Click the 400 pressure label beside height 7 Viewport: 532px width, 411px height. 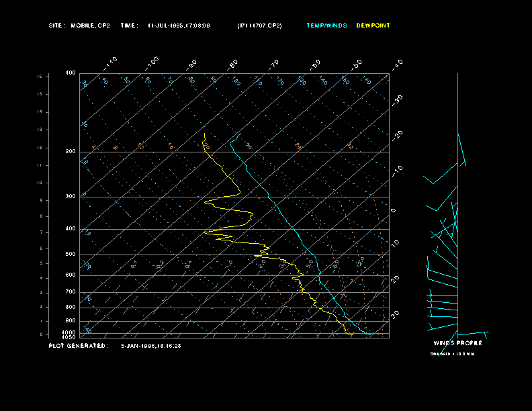pyautogui.click(x=71, y=228)
